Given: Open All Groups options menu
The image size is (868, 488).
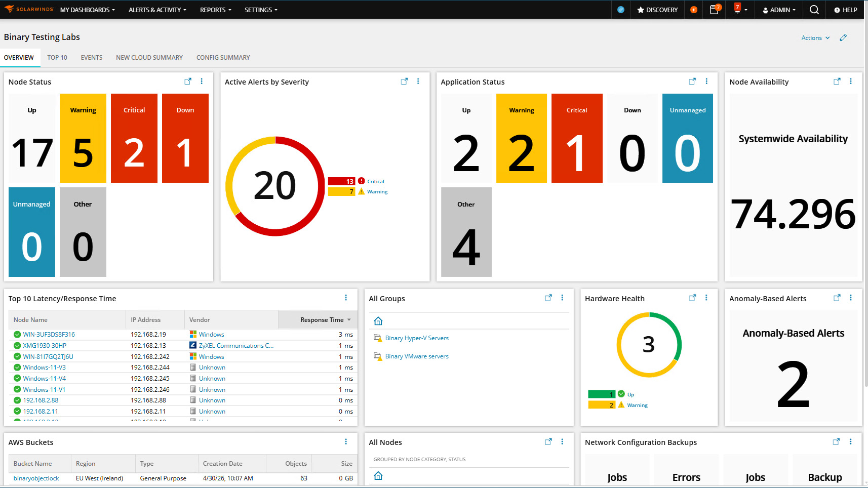Looking at the screenshot, I should 562,298.
